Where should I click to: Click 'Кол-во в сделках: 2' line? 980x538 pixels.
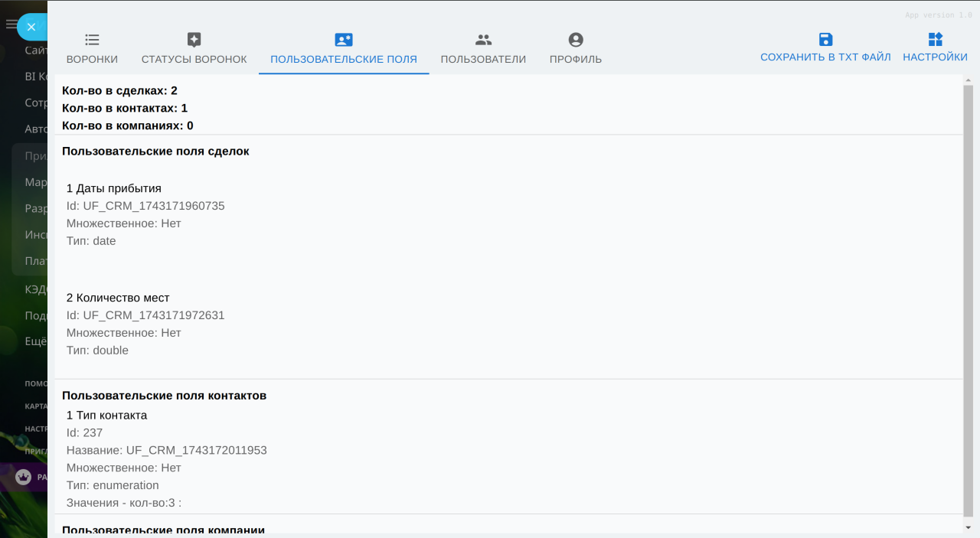click(119, 91)
